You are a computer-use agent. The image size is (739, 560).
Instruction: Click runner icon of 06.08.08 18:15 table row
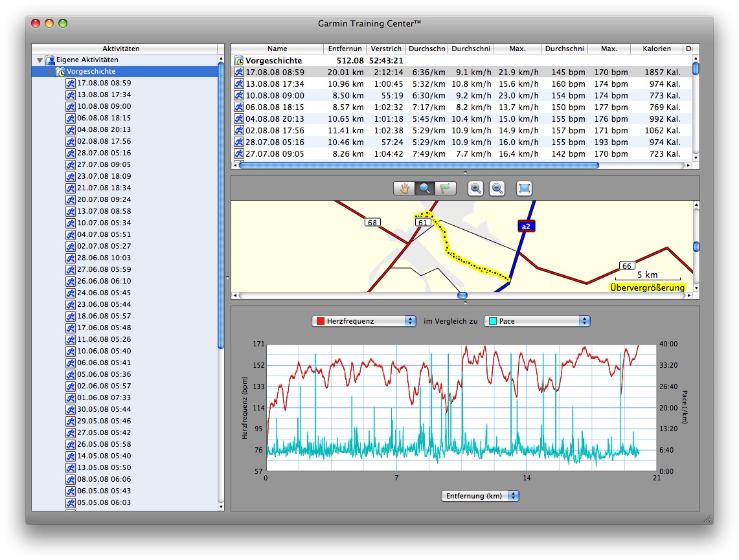(x=239, y=107)
